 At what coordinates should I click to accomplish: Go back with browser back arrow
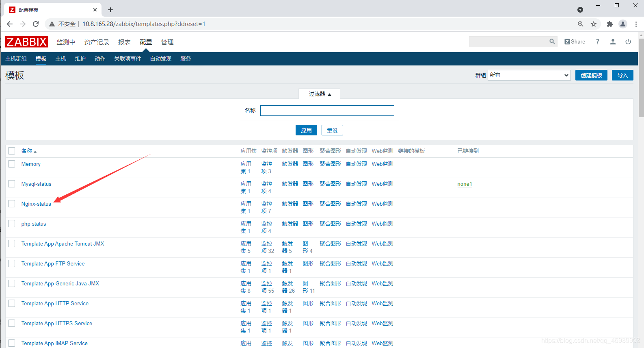10,24
